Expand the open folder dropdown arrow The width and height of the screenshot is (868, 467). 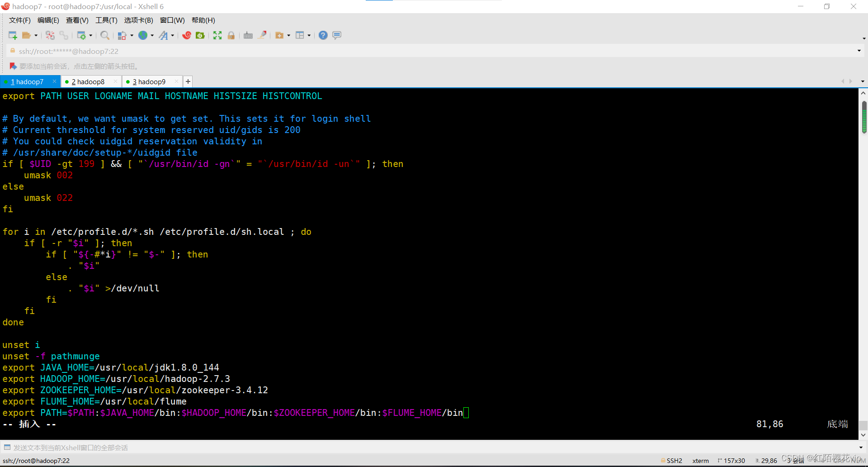click(36, 35)
